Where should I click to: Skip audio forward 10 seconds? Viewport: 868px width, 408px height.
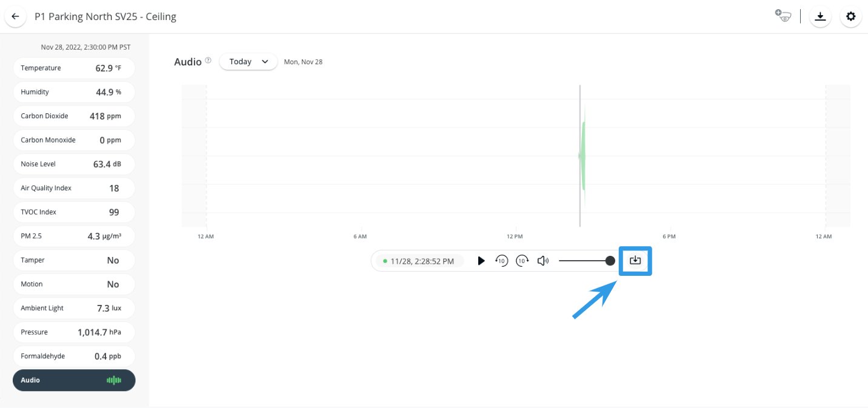[522, 261]
